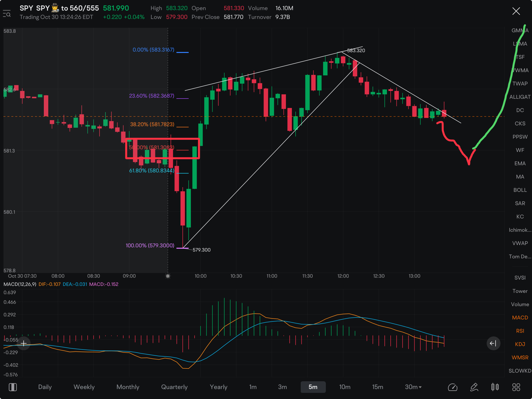Disable the MACD sub-indicator
The width and height of the screenshot is (532, 399).
520,318
